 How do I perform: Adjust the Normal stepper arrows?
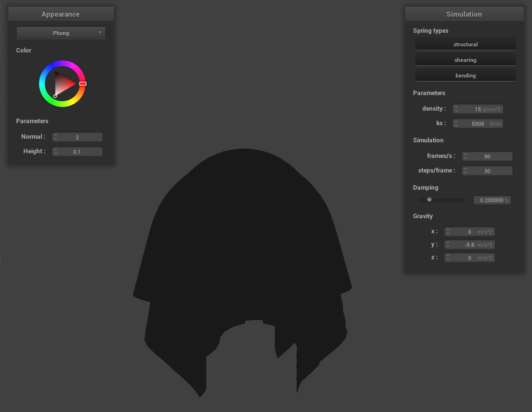tap(56, 137)
